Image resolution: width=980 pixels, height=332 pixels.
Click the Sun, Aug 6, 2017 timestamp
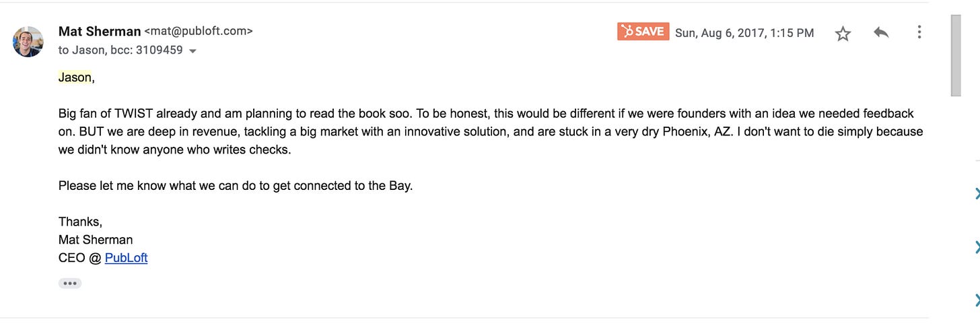744,33
